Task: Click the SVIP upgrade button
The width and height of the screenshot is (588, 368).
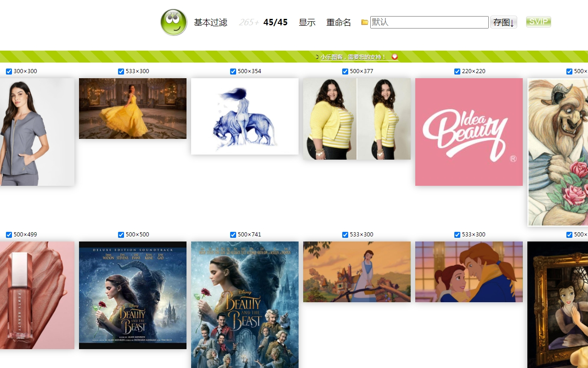Action: coord(538,22)
